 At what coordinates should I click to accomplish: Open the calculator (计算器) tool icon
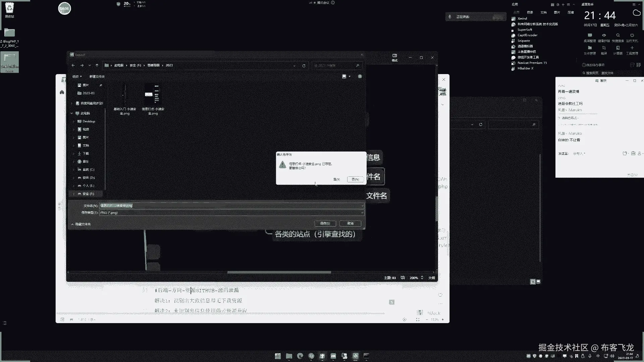coord(618,48)
